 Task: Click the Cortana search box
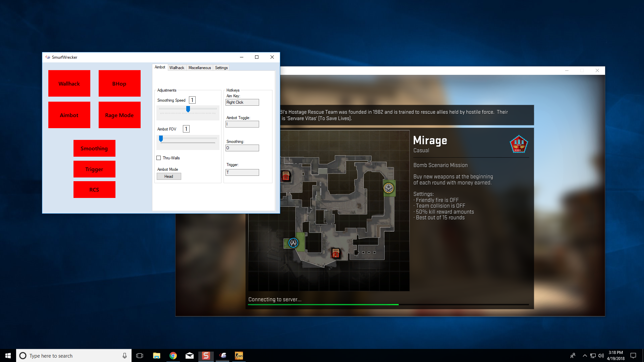(74, 356)
